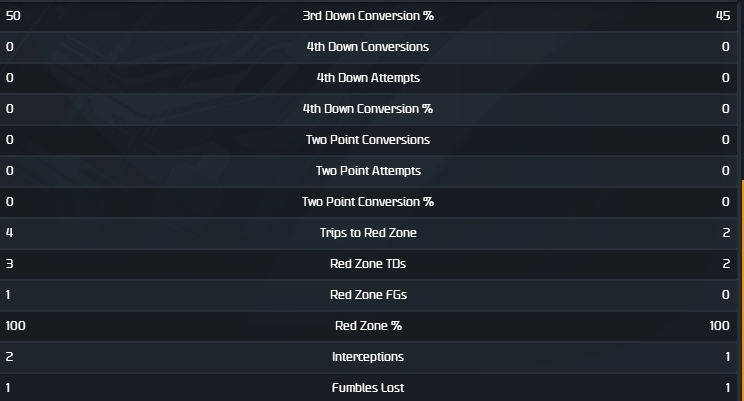Select right value 2 for Red Zone TDs

tap(726, 264)
